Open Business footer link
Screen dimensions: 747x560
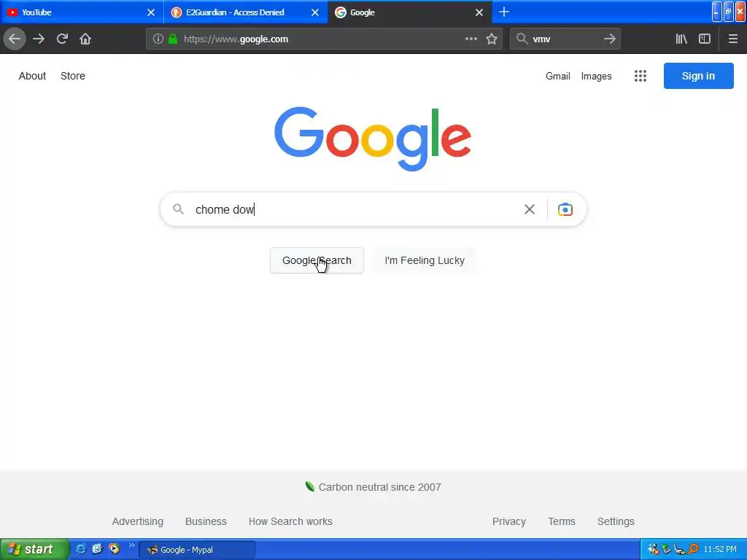pos(206,521)
